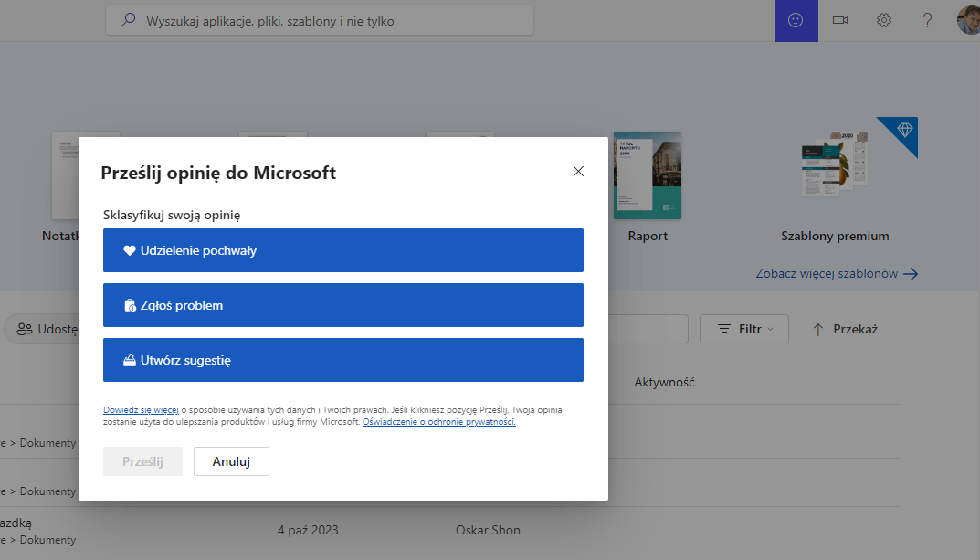Open the user profile picture
Image resolution: width=980 pixels, height=560 pixels.
click(x=969, y=20)
